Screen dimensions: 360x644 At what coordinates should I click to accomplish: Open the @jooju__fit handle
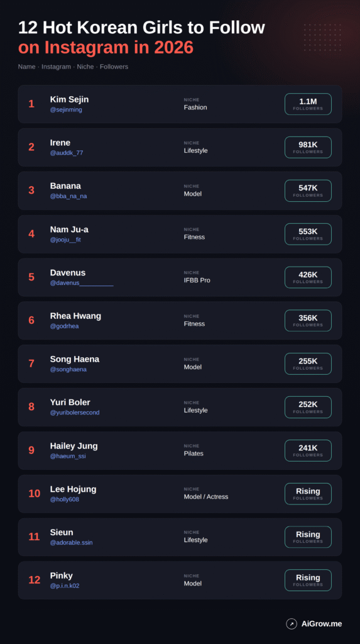tap(65, 240)
